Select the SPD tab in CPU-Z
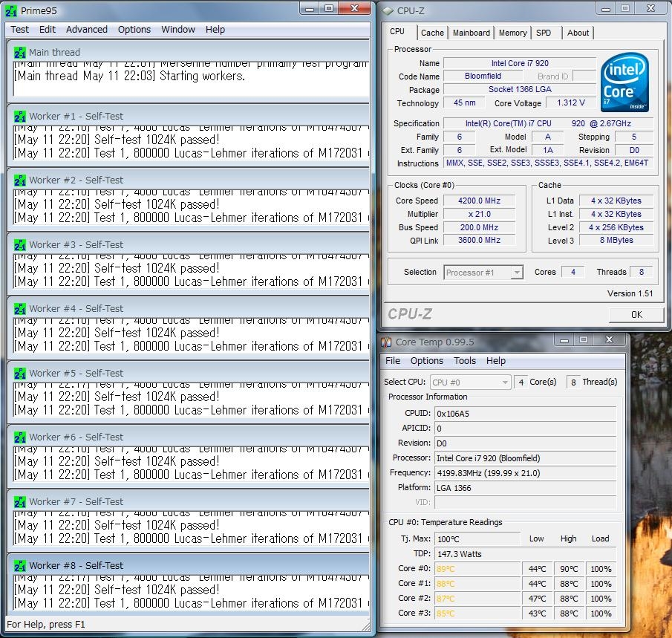Screen dimensions: 672x638 coord(544,33)
